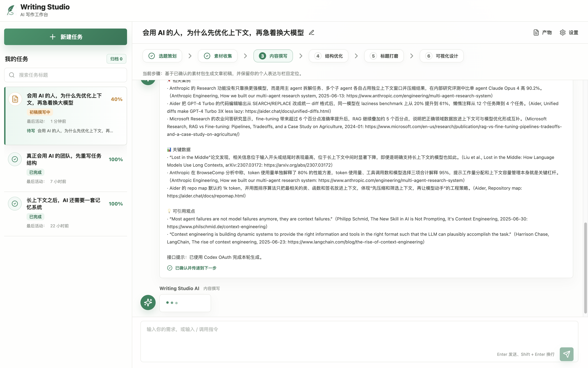588x368 pixels.
Task: Click the check circle icon next to 已确认并传递到下一步
Action: pyautogui.click(x=170, y=268)
